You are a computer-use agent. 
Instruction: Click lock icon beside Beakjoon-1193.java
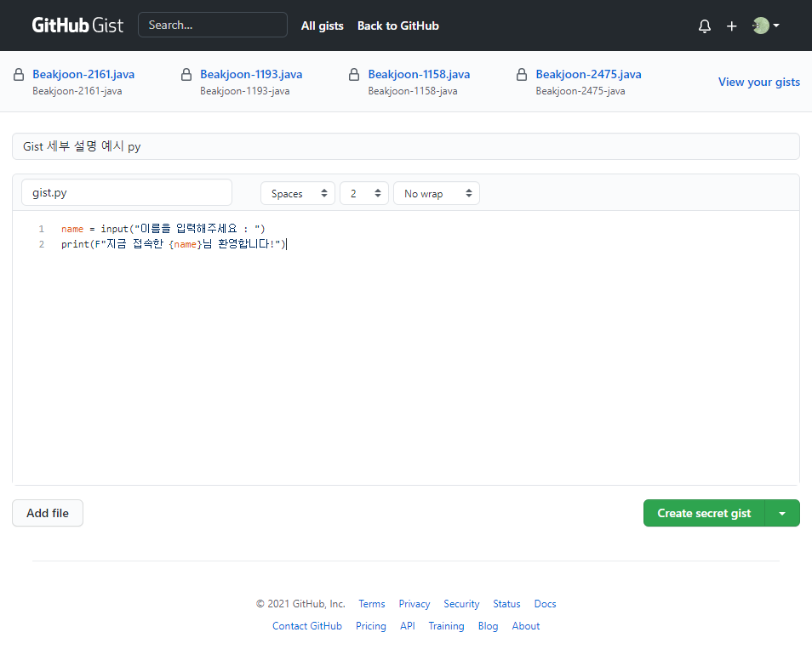click(186, 75)
